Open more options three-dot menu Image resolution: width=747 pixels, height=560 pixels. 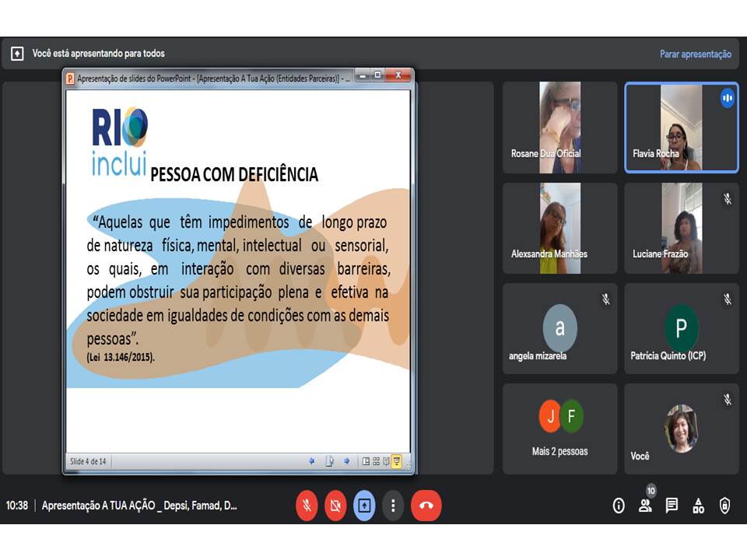point(393,506)
